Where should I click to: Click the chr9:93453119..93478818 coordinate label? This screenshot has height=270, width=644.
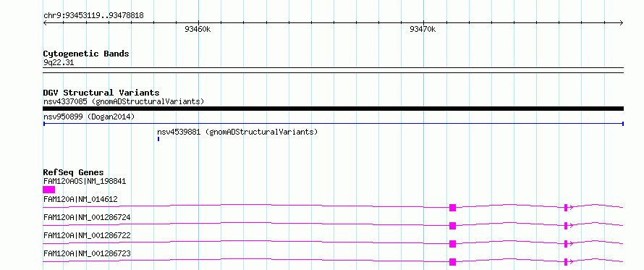tap(93, 16)
